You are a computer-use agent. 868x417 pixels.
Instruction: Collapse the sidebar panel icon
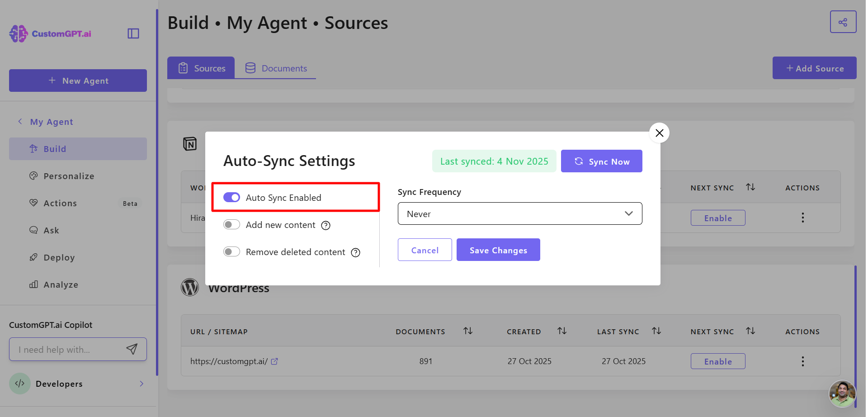coord(133,33)
